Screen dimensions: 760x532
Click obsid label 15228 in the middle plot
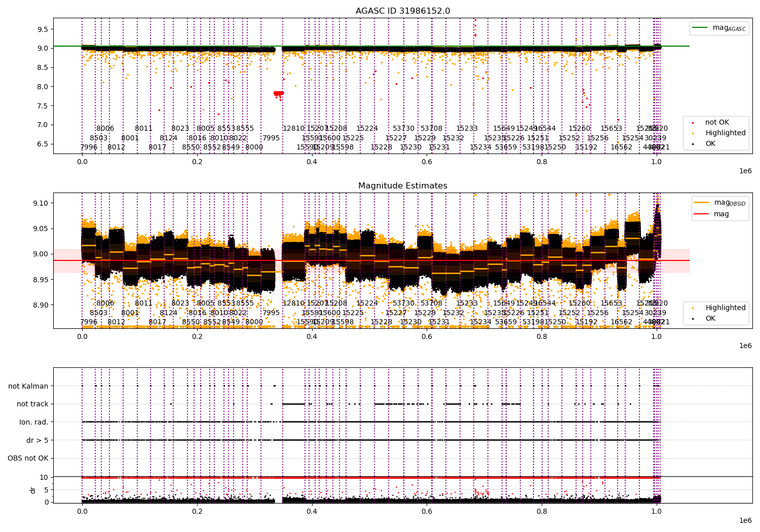pos(382,322)
